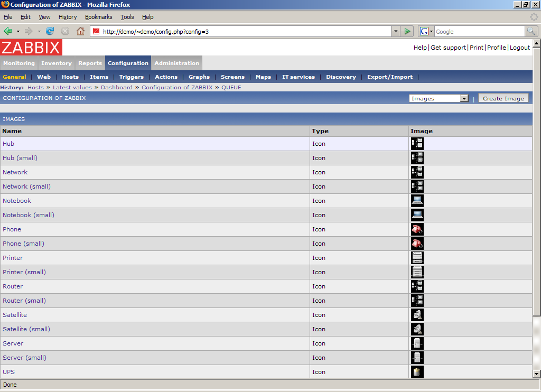Image resolution: width=541 pixels, height=392 pixels.
Task: Open the Printer (small) name link
Action: pyautogui.click(x=24, y=272)
